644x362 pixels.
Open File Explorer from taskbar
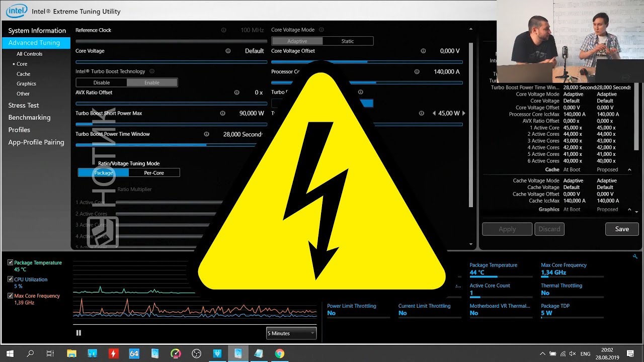pyautogui.click(x=71, y=353)
